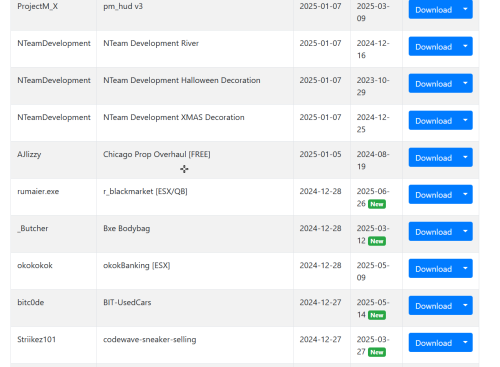Select author name okokokok
Viewport: 500px width, 367px height.
pos(35,265)
